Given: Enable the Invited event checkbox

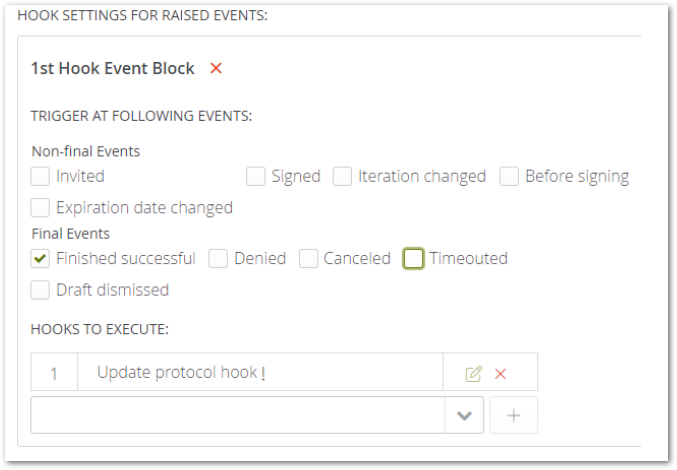Looking at the screenshot, I should click(x=40, y=176).
